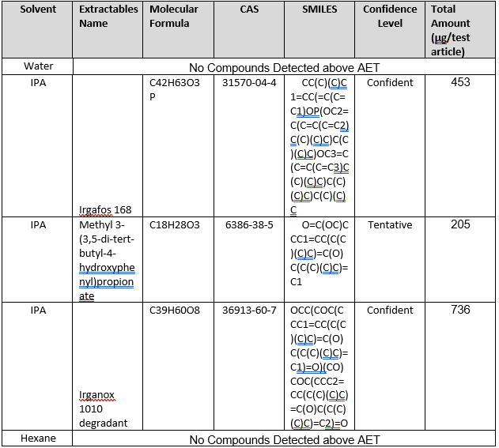499x448 pixels.
Task: Click the formula 'C39H60O8'
Action: pyautogui.click(x=175, y=310)
